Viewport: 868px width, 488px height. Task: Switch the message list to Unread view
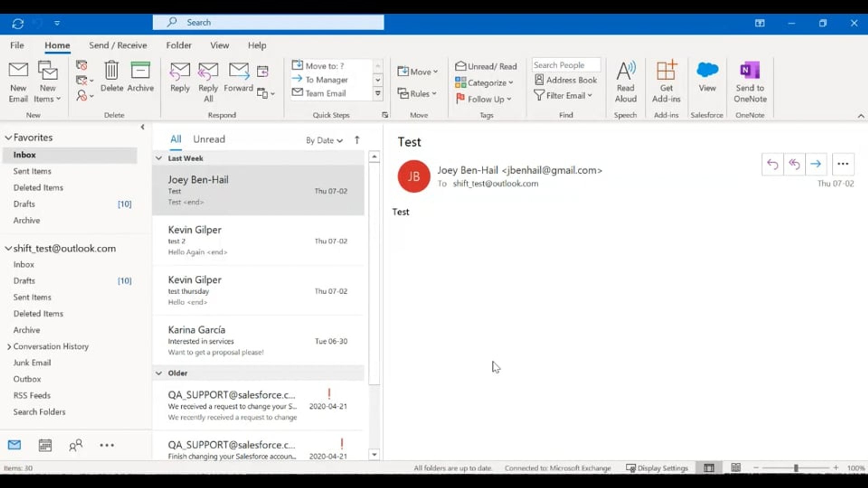[209, 139]
